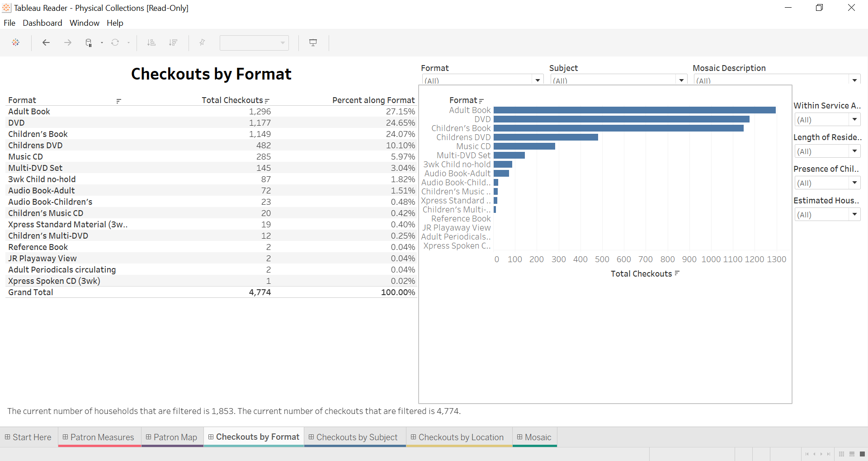This screenshot has height=461, width=868.
Task: Select the Music CD bar in chart
Action: click(x=524, y=146)
